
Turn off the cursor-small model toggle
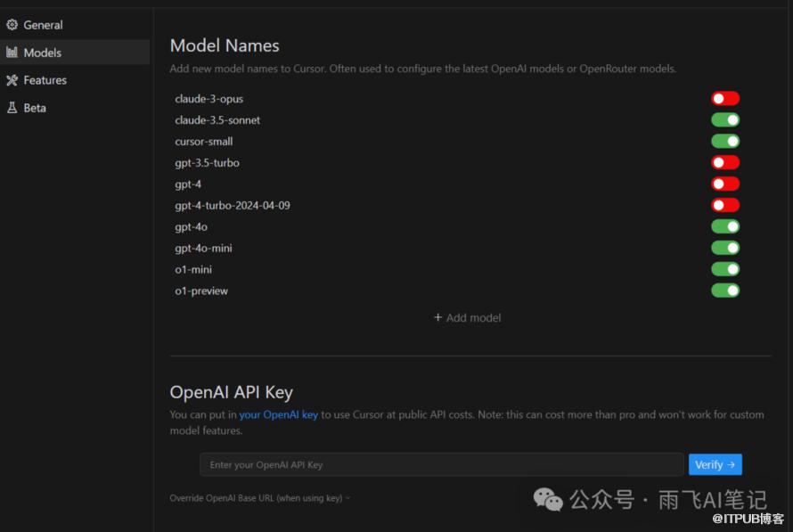[x=725, y=141]
